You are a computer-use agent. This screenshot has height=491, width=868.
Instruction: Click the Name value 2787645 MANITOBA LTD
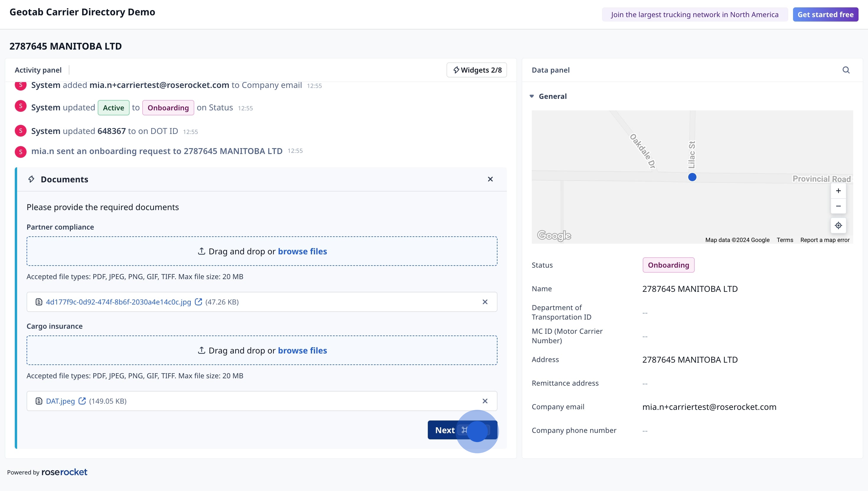tap(690, 289)
